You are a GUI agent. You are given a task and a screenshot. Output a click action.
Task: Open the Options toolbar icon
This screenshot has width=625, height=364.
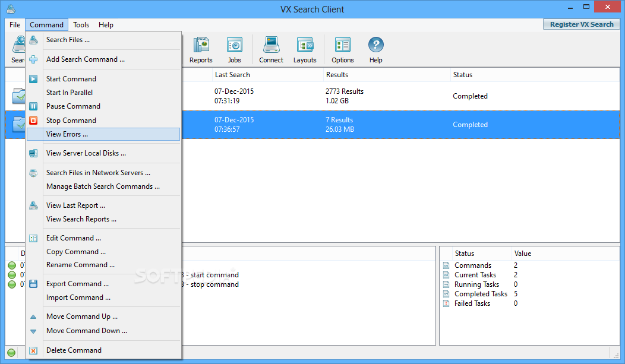[343, 50]
